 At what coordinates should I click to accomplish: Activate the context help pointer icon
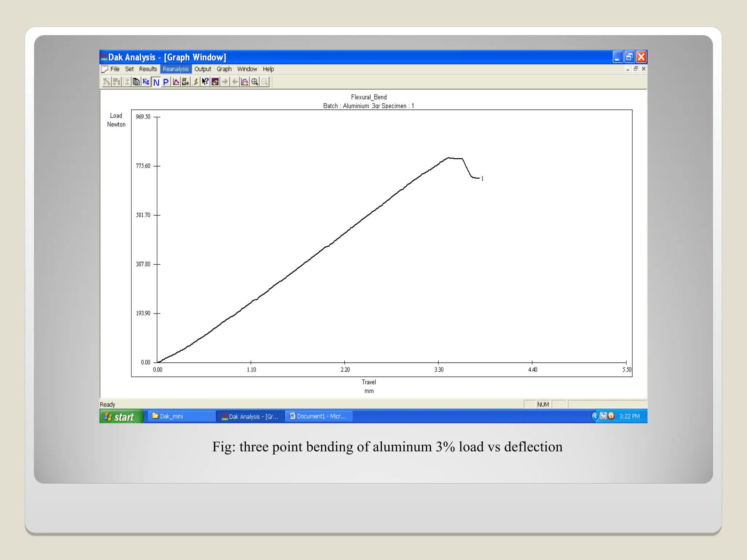tap(205, 82)
